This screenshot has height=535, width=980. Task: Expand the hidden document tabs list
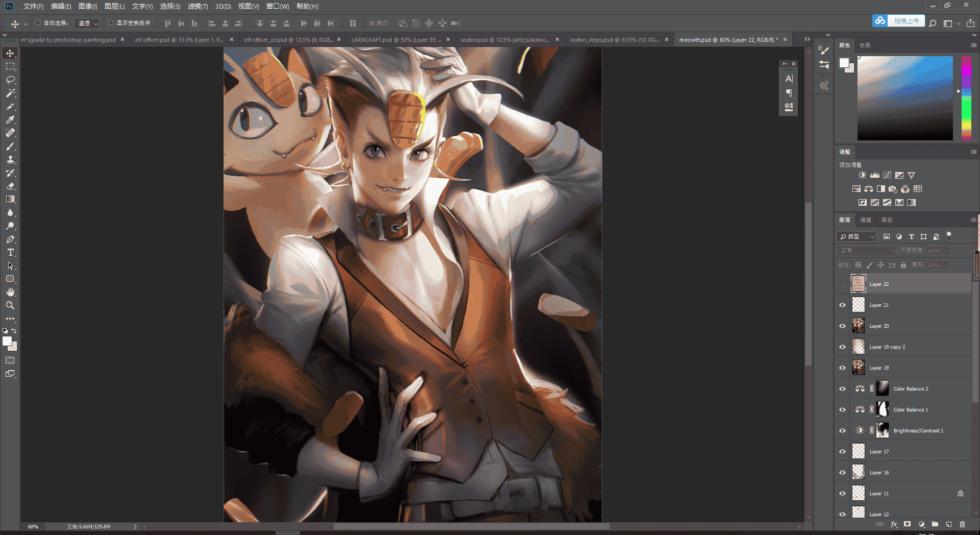(807, 39)
